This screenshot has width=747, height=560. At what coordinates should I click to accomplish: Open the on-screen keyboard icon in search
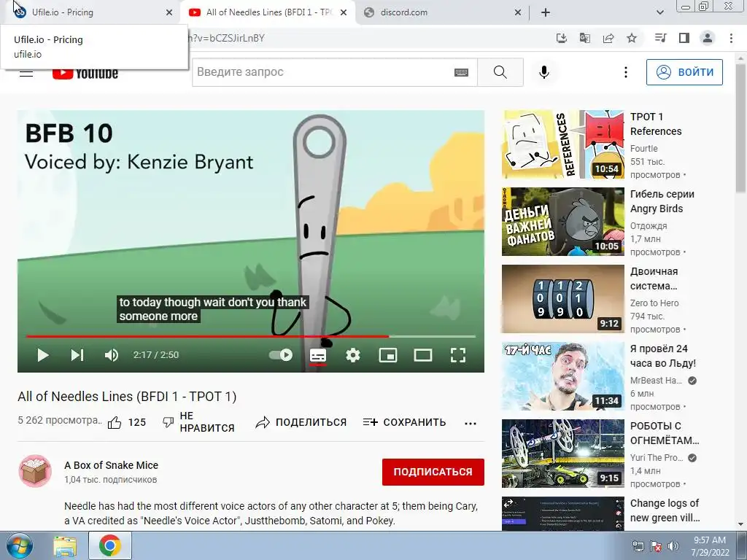pyautogui.click(x=461, y=72)
